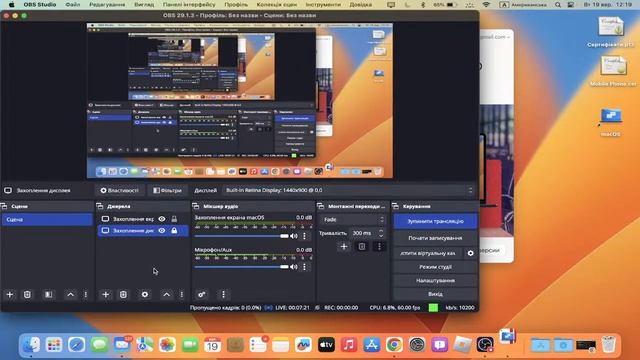This screenshot has height=360, width=640.
Task: Open the Редагування menu
Action: pos(107,4)
